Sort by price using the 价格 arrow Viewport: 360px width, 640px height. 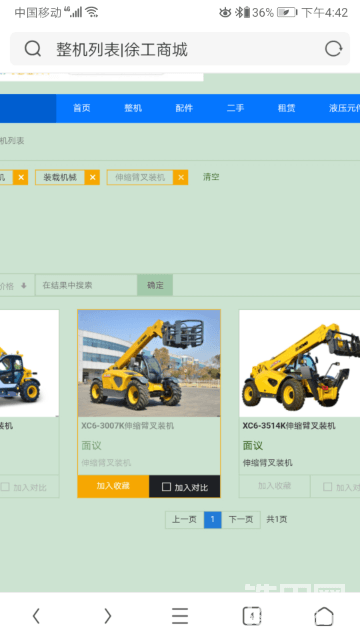24,286
